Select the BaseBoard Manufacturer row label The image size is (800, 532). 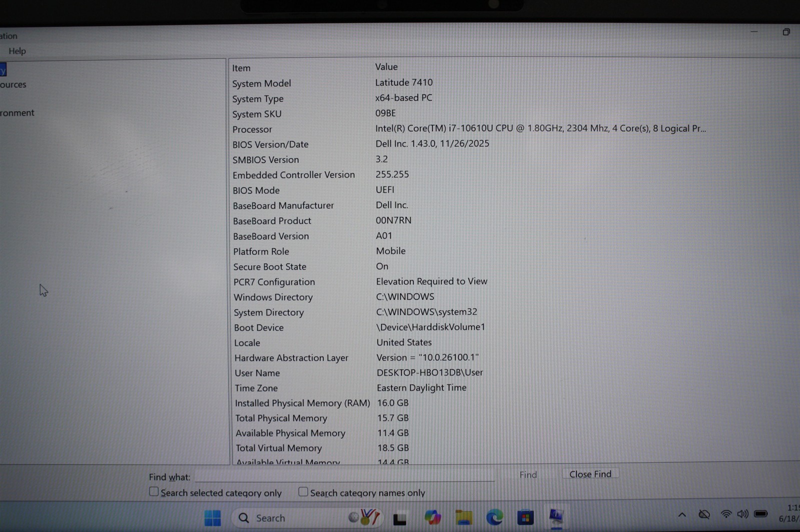point(283,205)
